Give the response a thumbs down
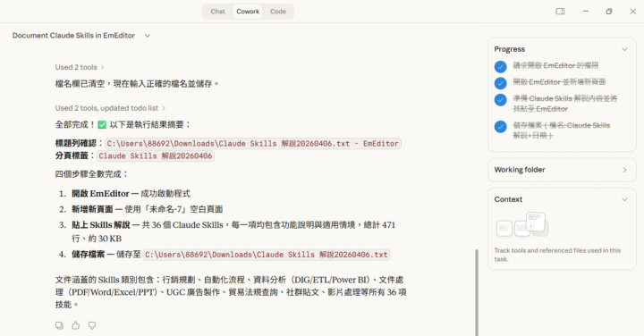644x336 pixels. (x=92, y=325)
